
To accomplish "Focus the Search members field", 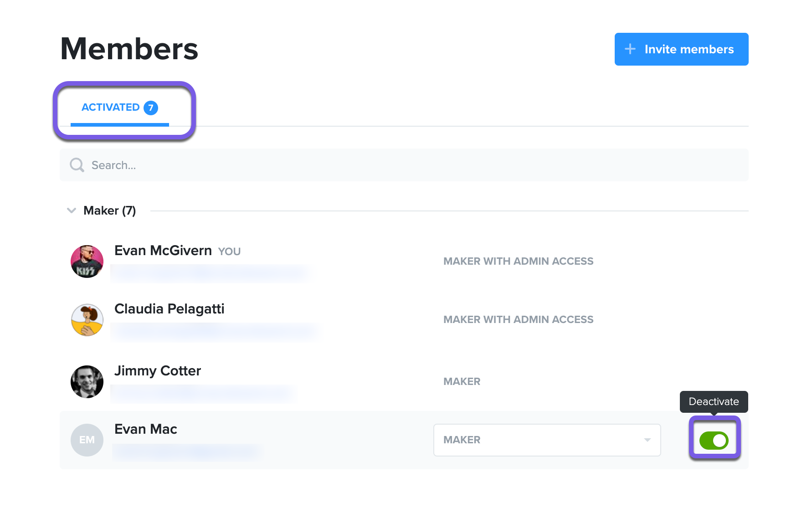I will click(404, 165).
